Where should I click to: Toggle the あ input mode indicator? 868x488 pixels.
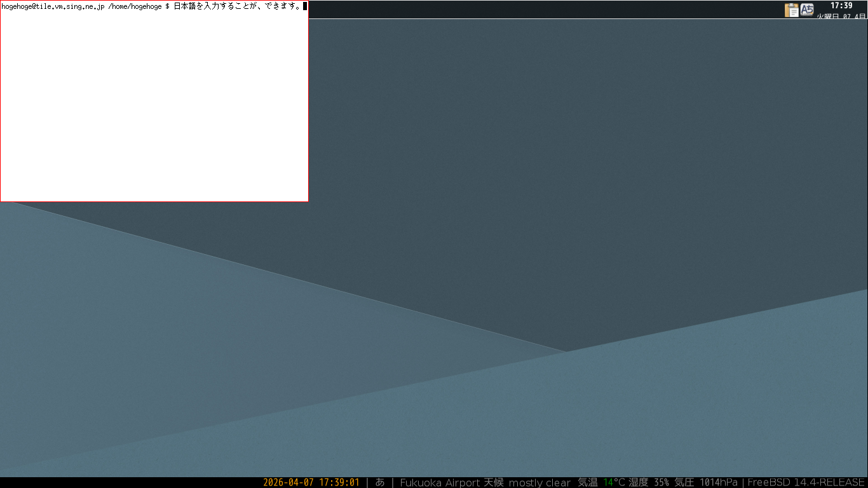(380, 482)
